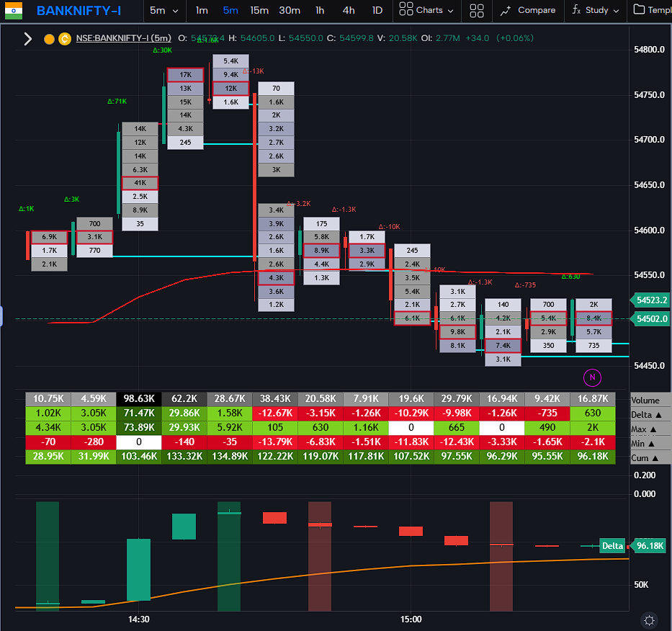Click the orange coin icon near the symbol name
The height and width of the screenshot is (631, 672).
[64, 39]
